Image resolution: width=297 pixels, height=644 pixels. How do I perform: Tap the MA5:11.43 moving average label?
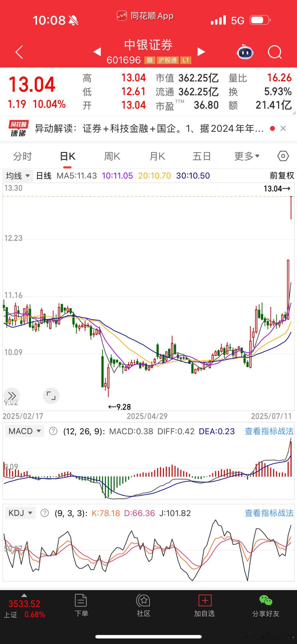[77, 176]
